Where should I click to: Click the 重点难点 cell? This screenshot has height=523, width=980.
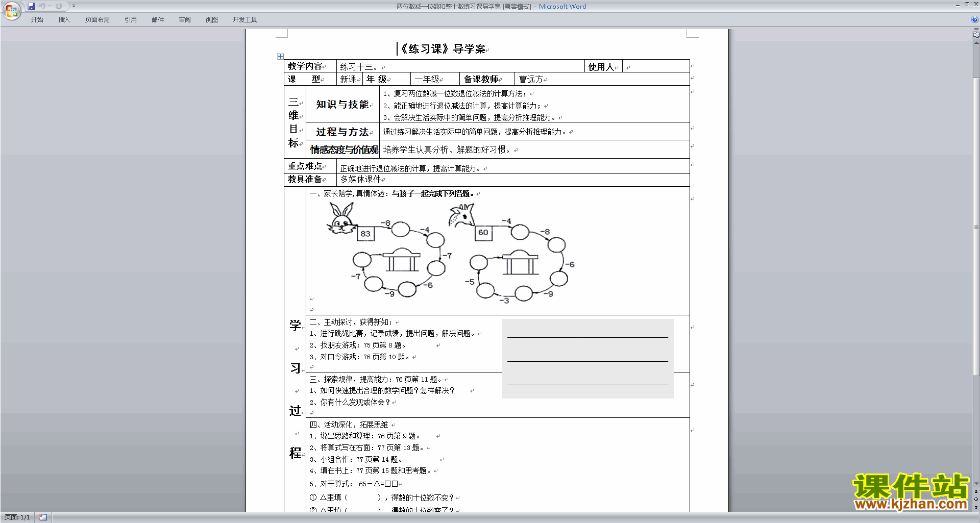click(310, 166)
